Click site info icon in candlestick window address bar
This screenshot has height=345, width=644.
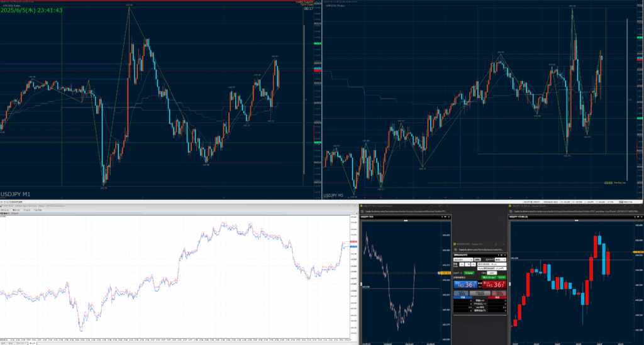tap(511, 212)
